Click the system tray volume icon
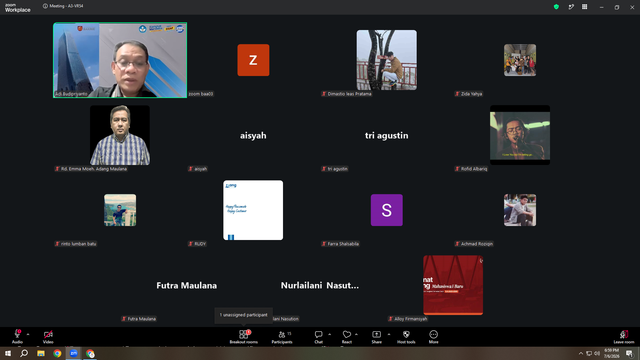Screen dimensions: 640x360 pos(597,353)
